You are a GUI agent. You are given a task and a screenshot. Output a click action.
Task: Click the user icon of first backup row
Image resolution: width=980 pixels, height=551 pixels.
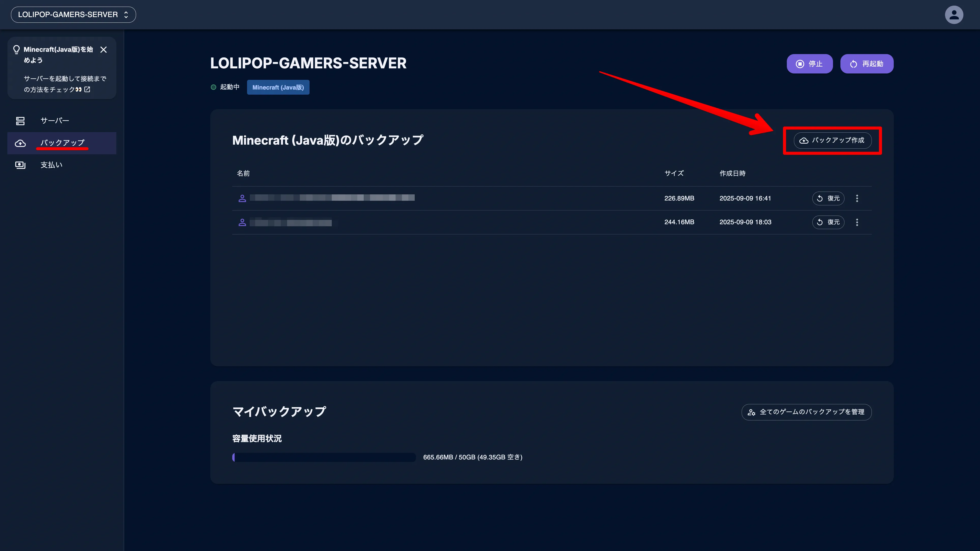[242, 198]
